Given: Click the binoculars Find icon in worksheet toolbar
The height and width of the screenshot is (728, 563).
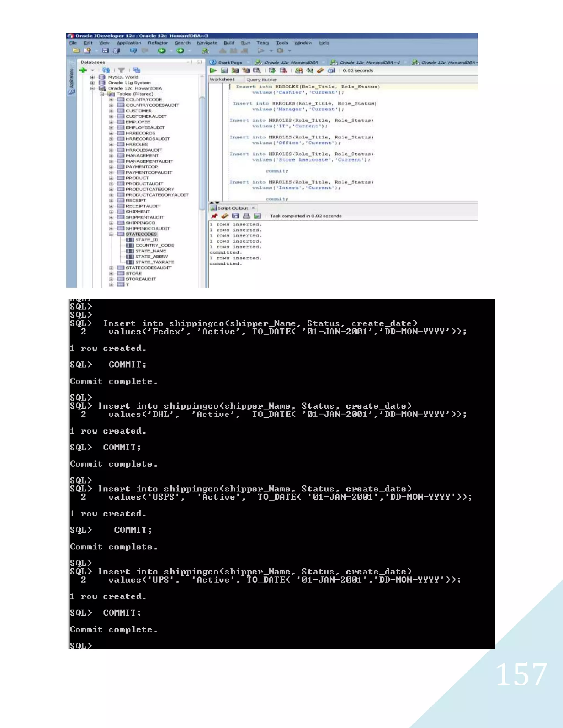Looking at the screenshot, I should click(310, 70).
